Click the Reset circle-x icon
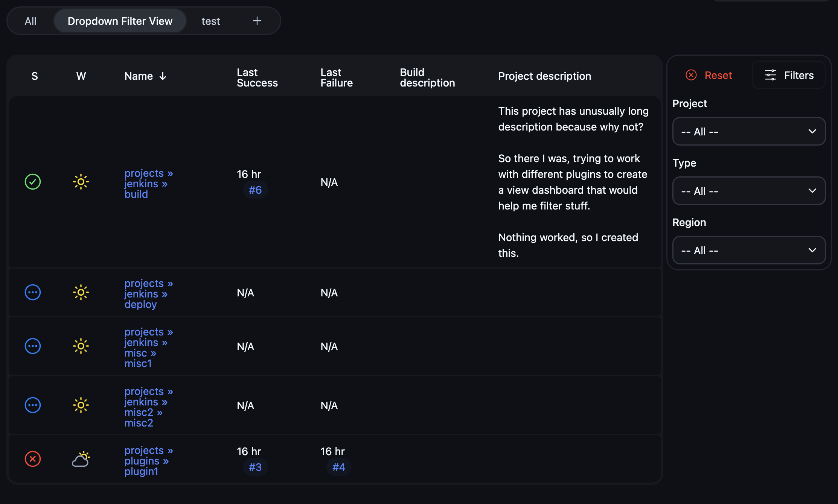838x504 pixels. click(x=691, y=75)
